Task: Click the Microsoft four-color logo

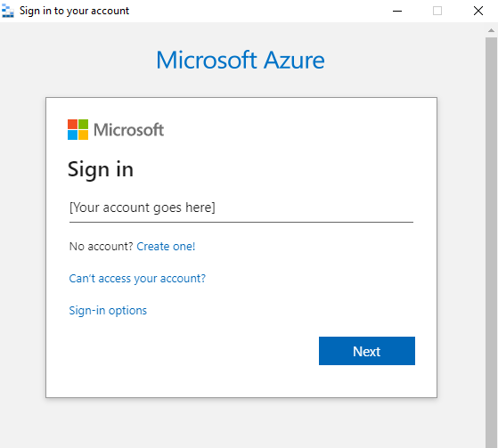Action: coord(78,129)
